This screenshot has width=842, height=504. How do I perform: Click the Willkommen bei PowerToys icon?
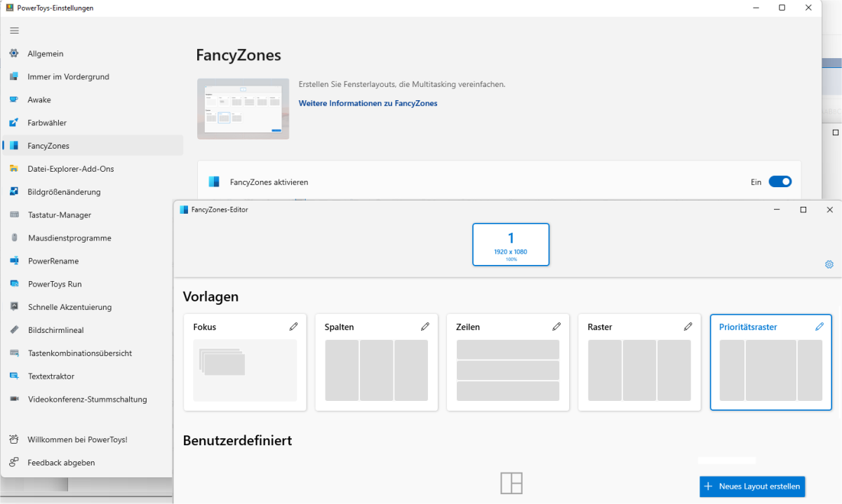click(14, 440)
